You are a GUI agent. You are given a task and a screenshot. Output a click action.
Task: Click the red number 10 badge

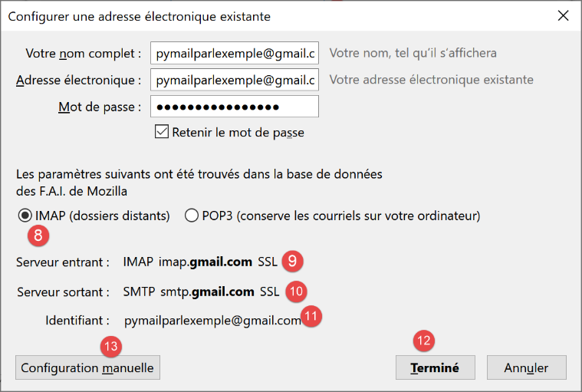tap(296, 292)
